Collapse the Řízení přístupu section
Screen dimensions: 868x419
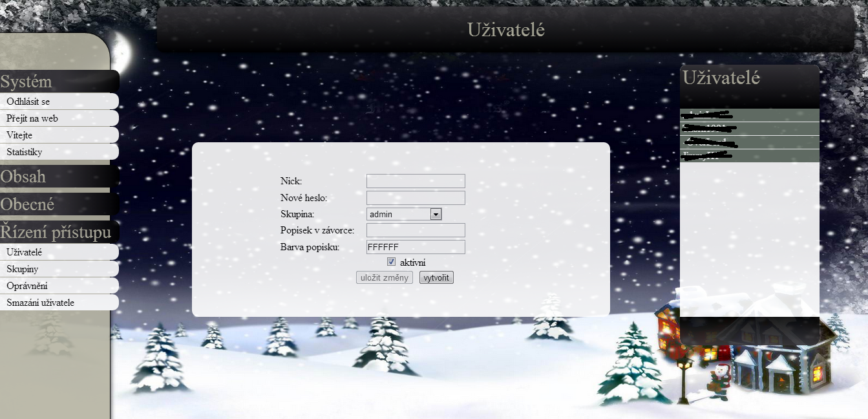[x=56, y=232]
